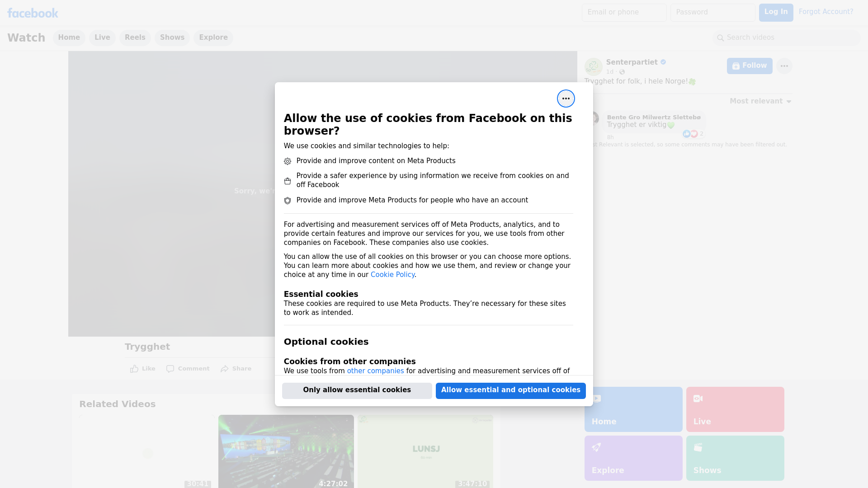Focus the Search videos field

coord(786,38)
